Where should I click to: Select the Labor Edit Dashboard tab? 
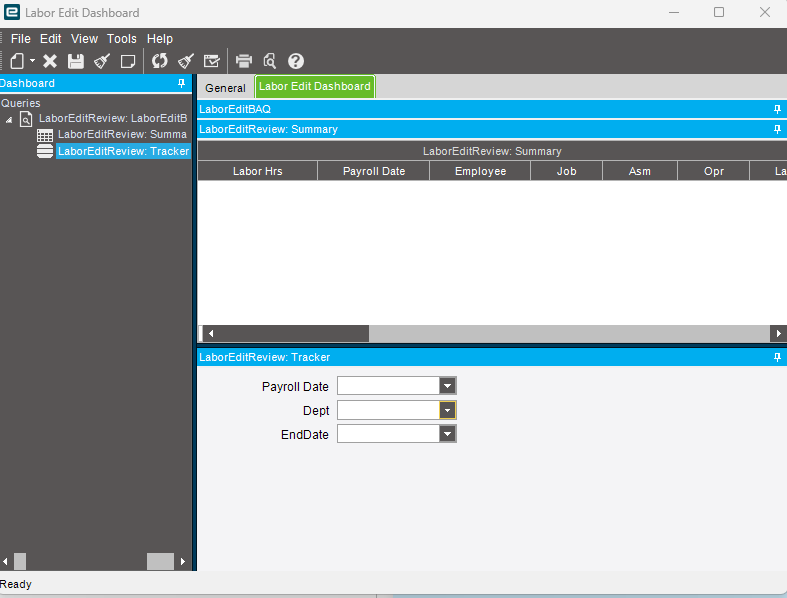pos(315,86)
